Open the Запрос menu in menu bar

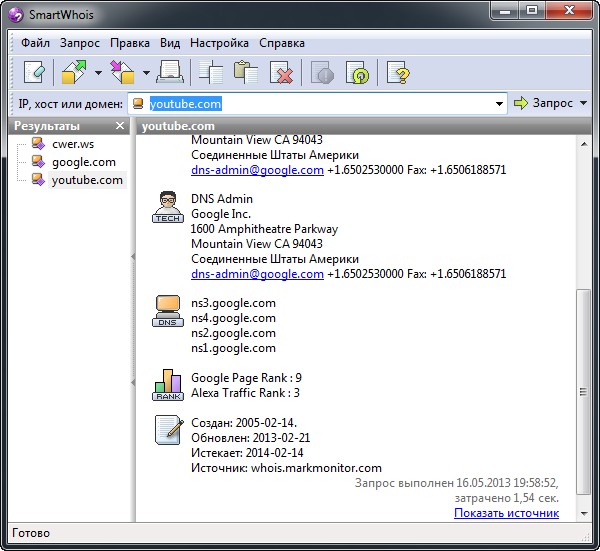pyautogui.click(x=80, y=43)
